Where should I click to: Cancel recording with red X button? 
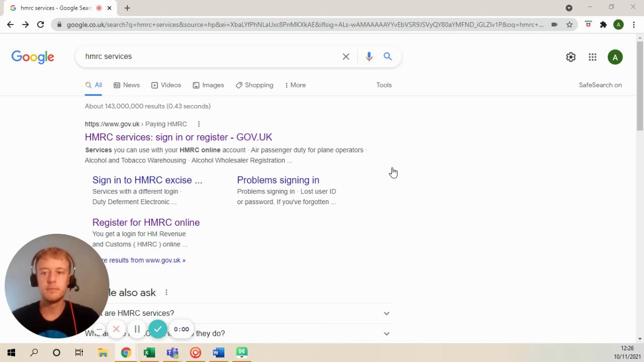pos(116,329)
